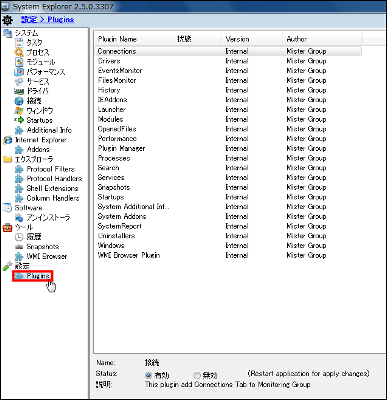Select the Uninstallers plugin row
The image size is (387, 400).
point(228,236)
